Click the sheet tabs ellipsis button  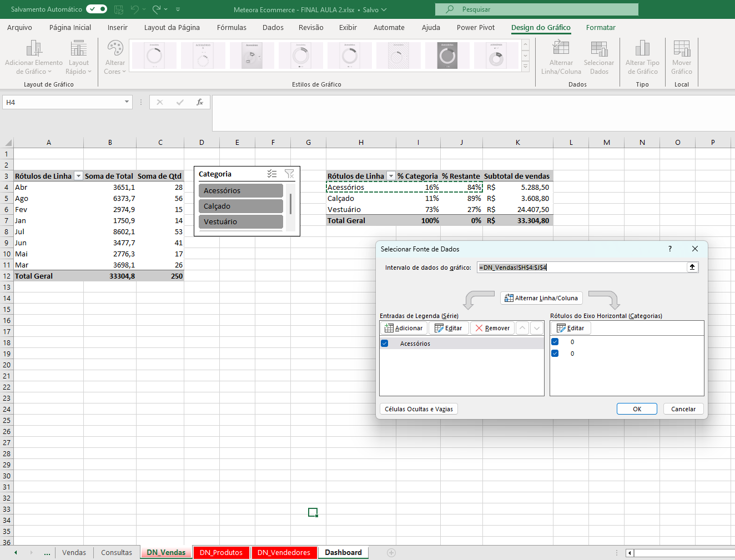(x=47, y=552)
